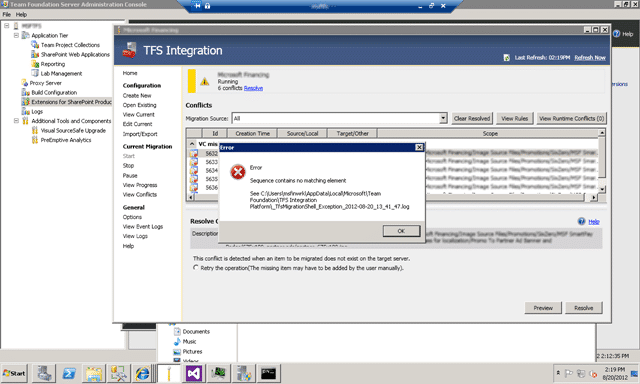Select Build Configuration tree item
This screenshot has width=640, height=384.
coord(54,93)
